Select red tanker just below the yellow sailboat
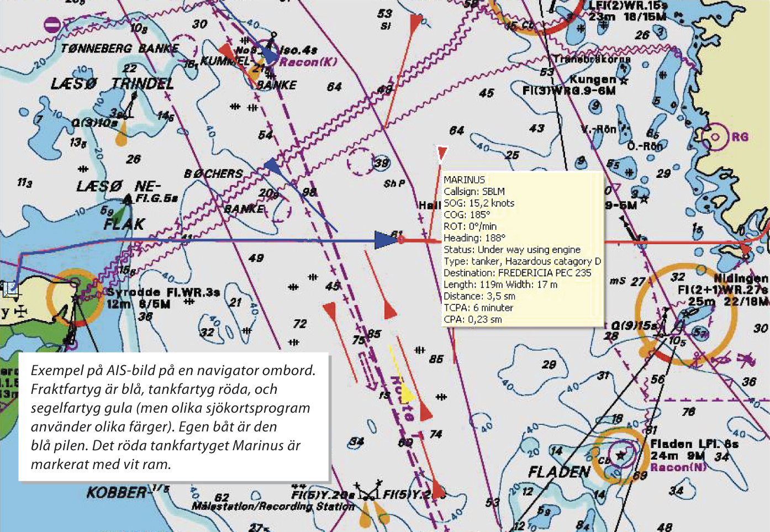Viewport: 770px width, 532px height. (425, 412)
